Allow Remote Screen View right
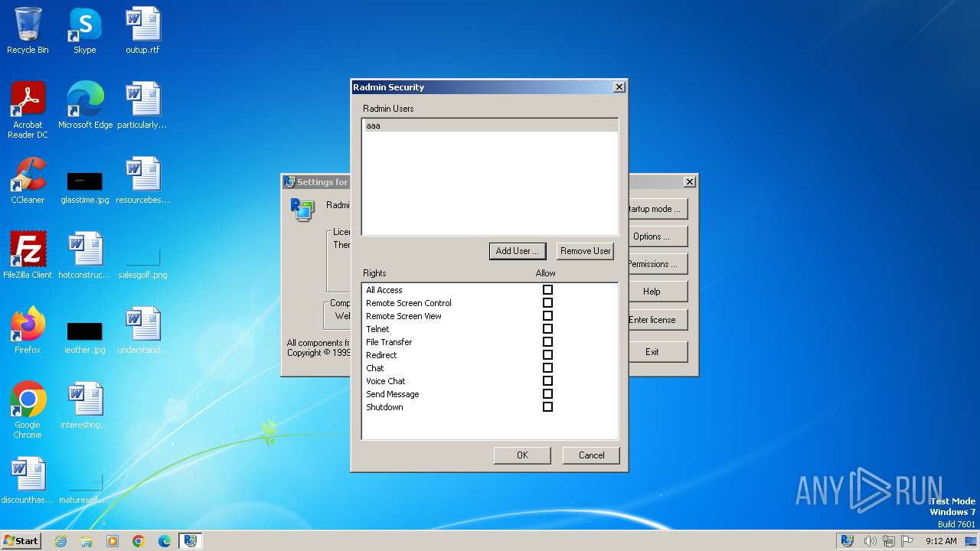 coord(547,316)
